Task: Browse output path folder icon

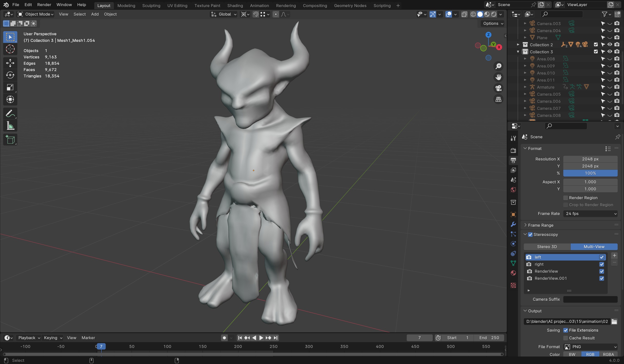Action: [x=614, y=321]
